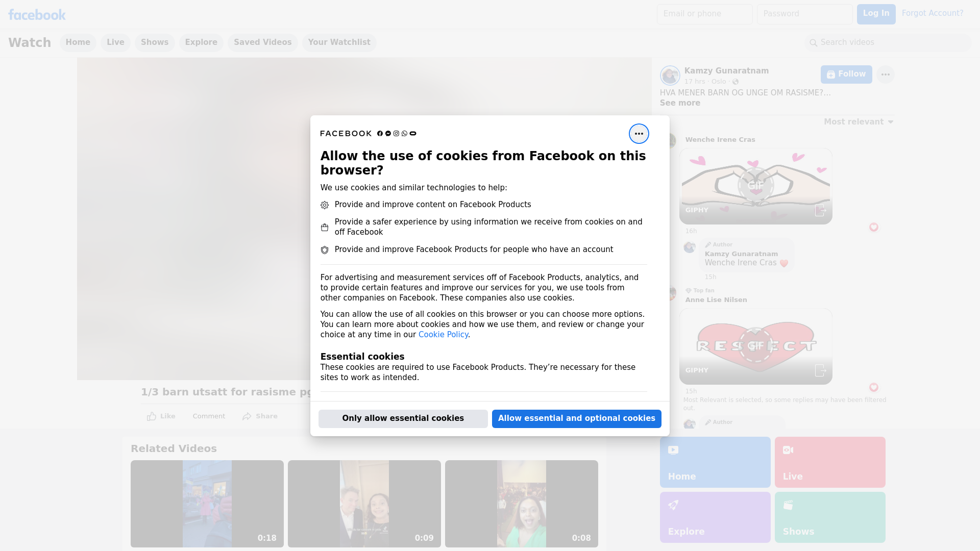Click the Kamzy Gunaratnam post author name
This screenshot has width=980, height=551.
tap(726, 71)
